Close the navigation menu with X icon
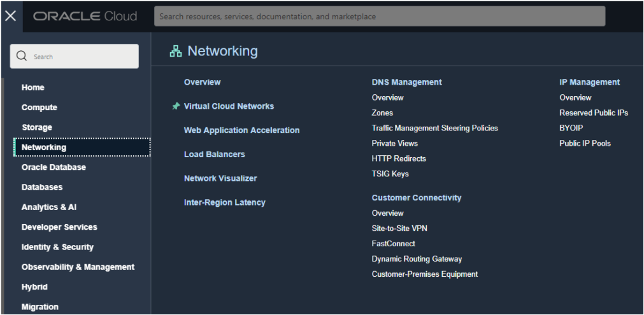Viewport: 644px width, 315px height. (11, 16)
